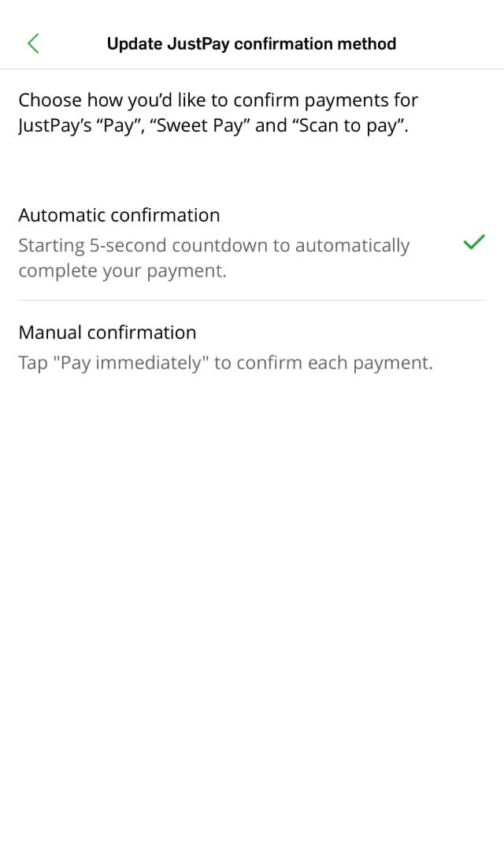Select the Automatic confirmation option
Viewport: 504px width, 867px height.
coord(251,242)
